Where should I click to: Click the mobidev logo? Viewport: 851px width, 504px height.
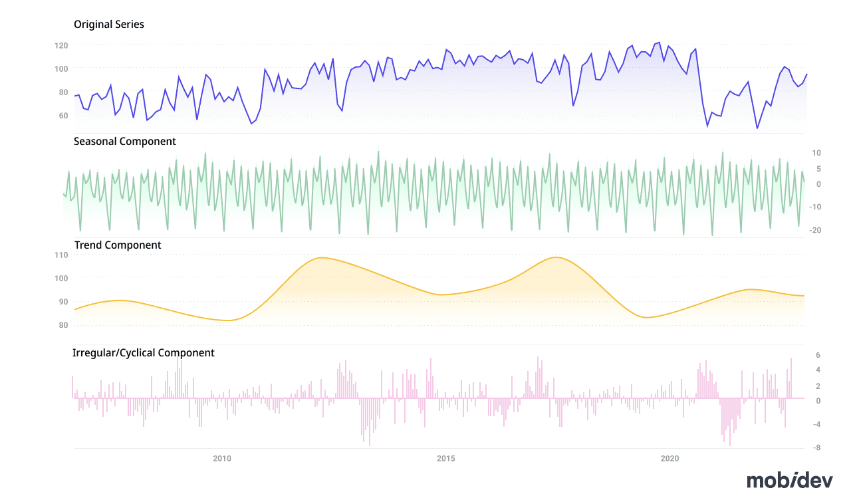coord(789,481)
